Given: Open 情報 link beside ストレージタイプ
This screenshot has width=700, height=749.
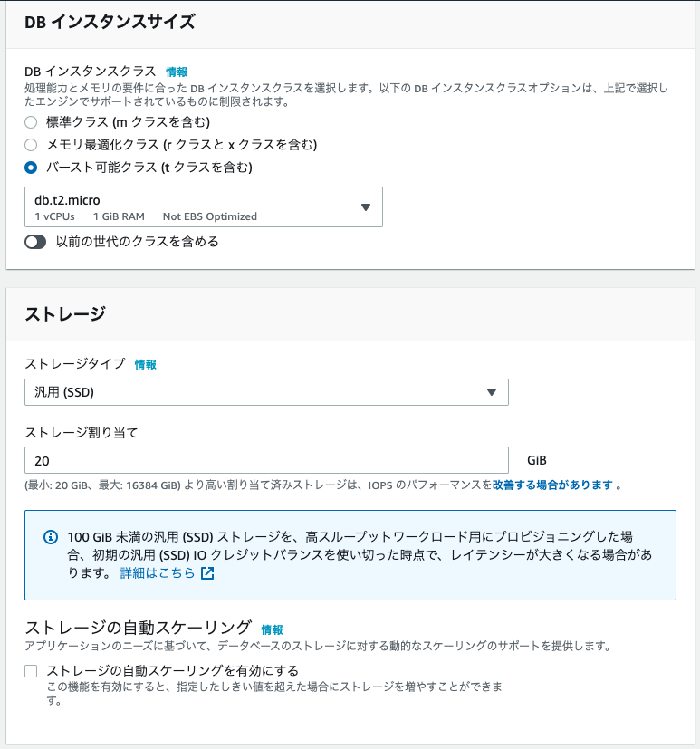Looking at the screenshot, I should coord(146,364).
